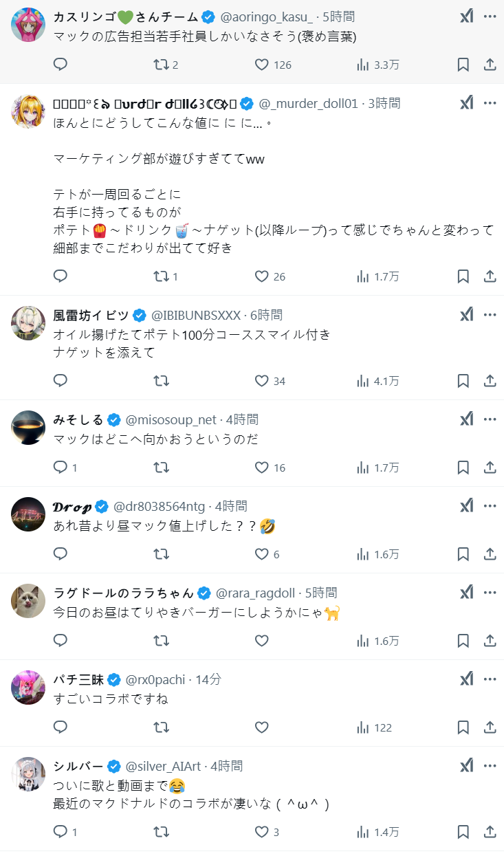Bookmark the パチ三昧 tweet
The image size is (504, 856).
coord(463,727)
